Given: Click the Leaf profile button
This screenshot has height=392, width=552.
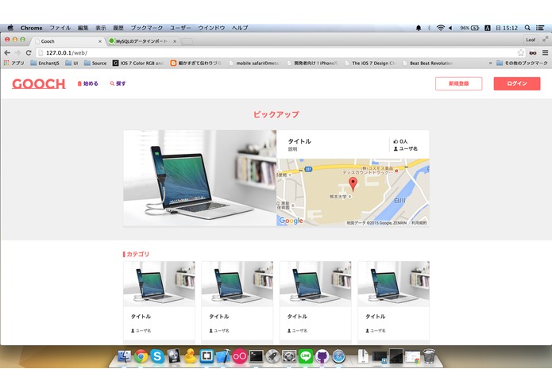Looking at the screenshot, I should [531, 40].
